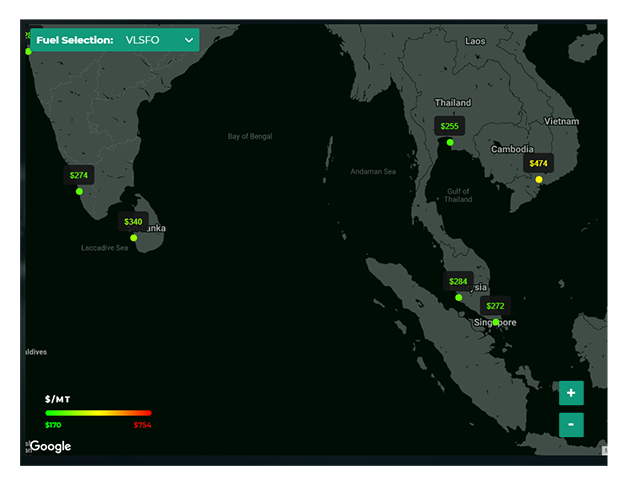Click the $754 maximum price label
Viewport: 620px width, 479px height.
[x=142, y=425]
